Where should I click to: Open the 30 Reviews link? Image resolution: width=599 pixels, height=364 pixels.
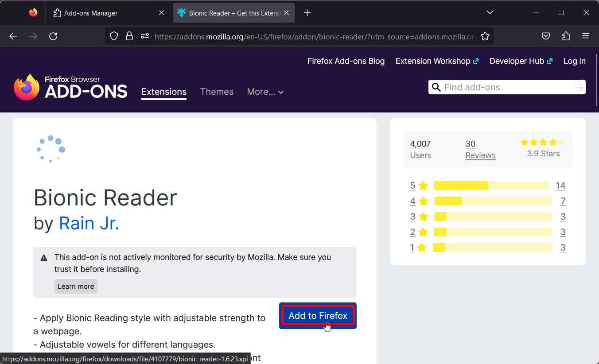point(480,149)
